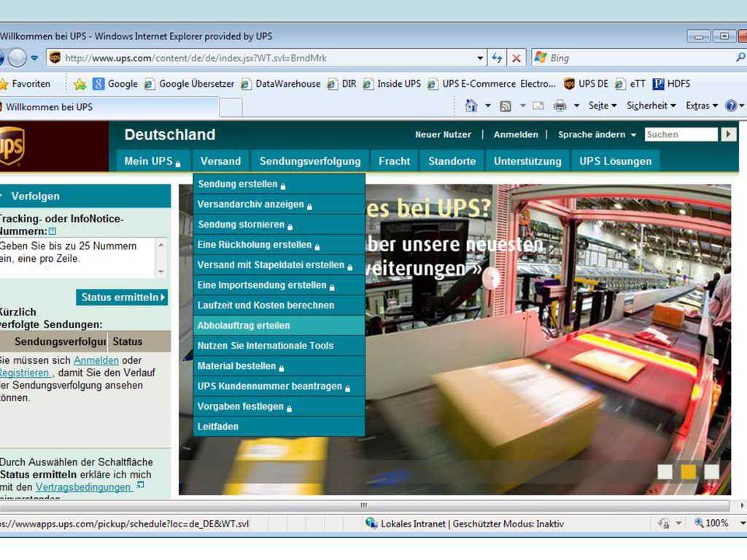The height and width of the screenshot is (560, 747).
Task: Open the Standorte nav tab
Action: coord(452,161)
